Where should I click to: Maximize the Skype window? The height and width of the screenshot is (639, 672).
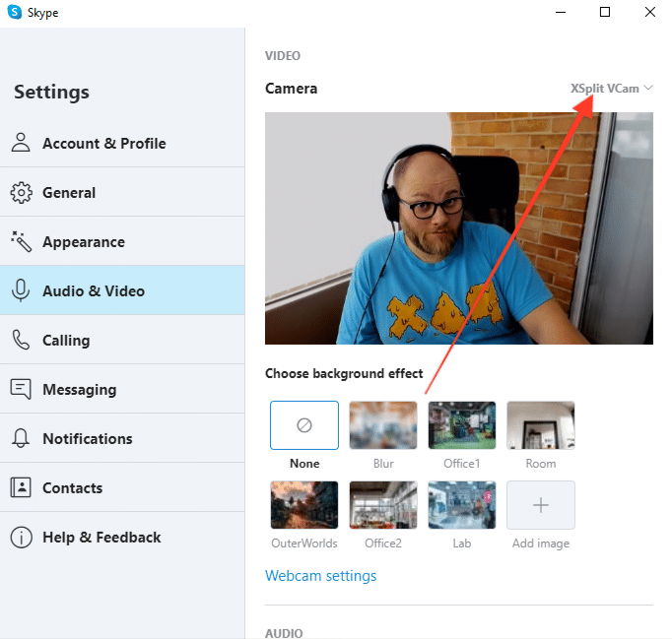[605, 12]
